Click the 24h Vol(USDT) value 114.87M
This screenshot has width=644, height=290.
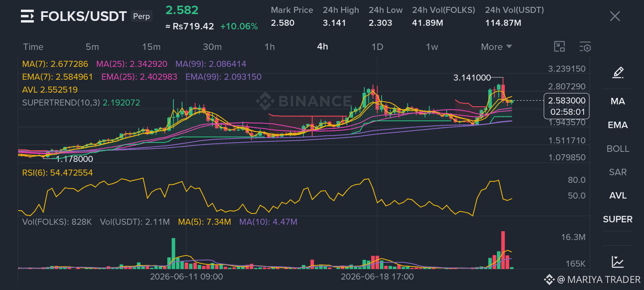pos(503,23)
